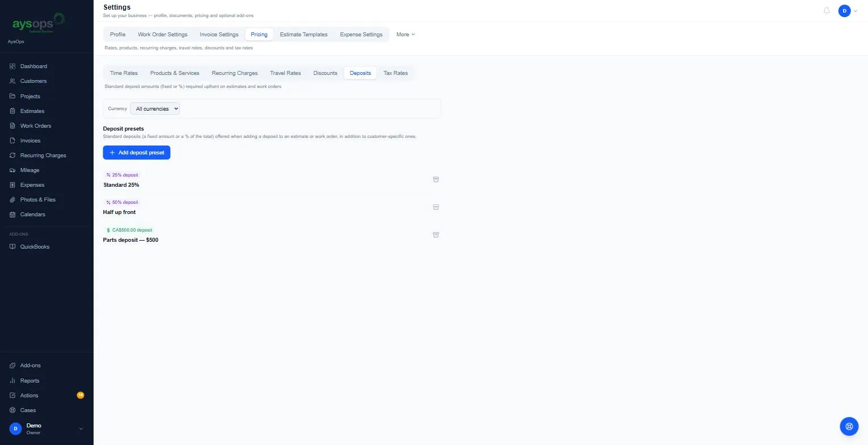
Task: Click Add deposit preset button
Action: point(137,153)
